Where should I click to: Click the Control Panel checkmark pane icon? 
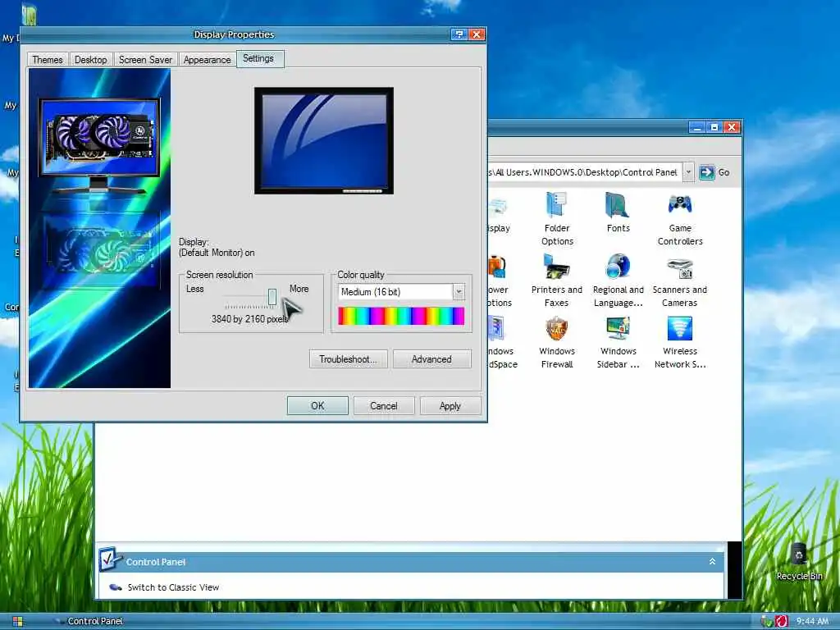(x=109, y=559)
